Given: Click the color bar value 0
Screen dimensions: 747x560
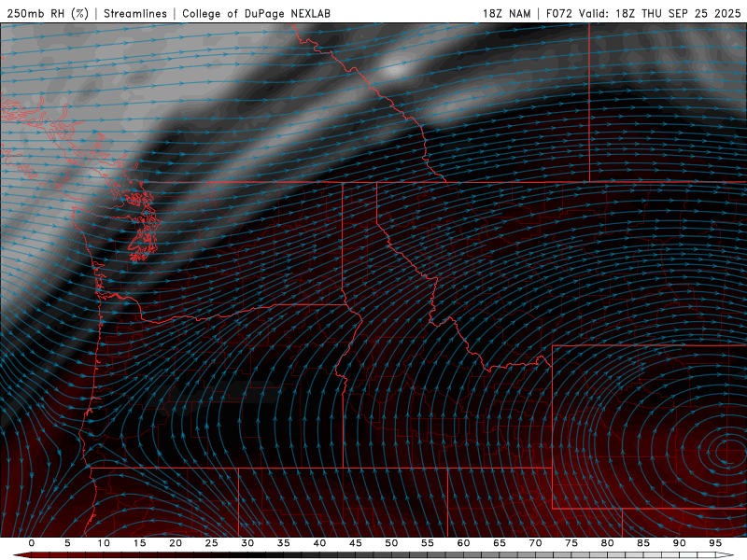Looking at the screenshot, I should (x=32, y=543).
